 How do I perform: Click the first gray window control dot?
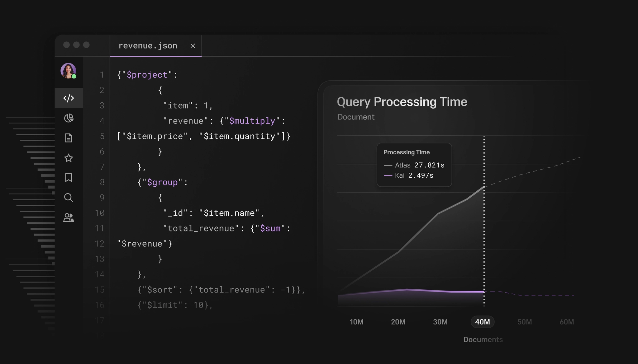(x=66, y=45)
